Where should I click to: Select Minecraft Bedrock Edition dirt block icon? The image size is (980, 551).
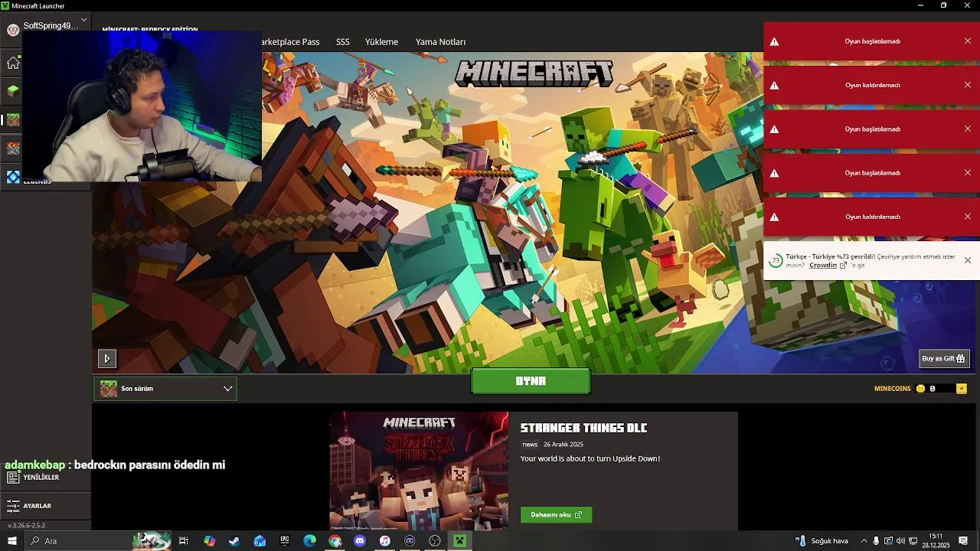pos(13,119)
